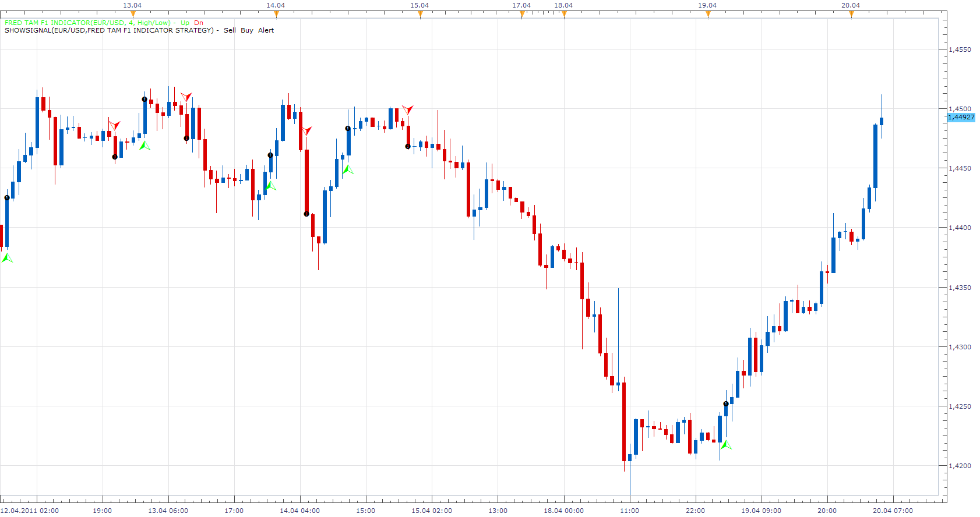Click the orange 17.04 day marker triangle

coord(522,14)
